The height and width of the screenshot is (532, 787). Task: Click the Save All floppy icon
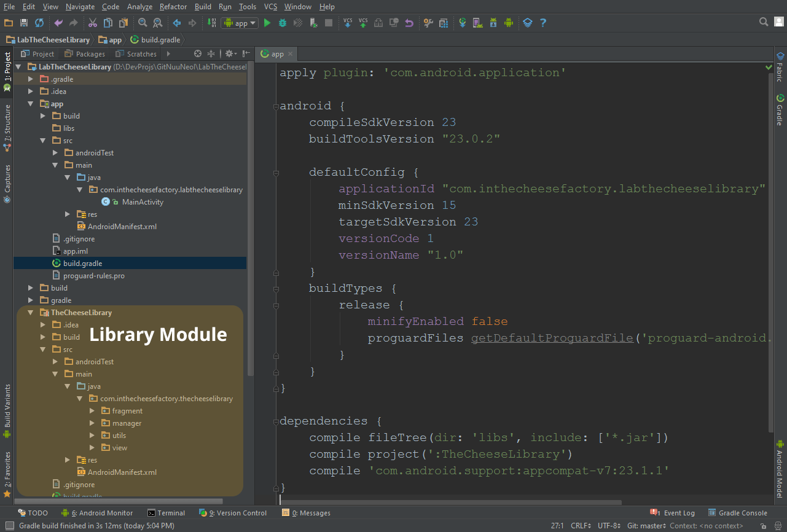(24, 23)
